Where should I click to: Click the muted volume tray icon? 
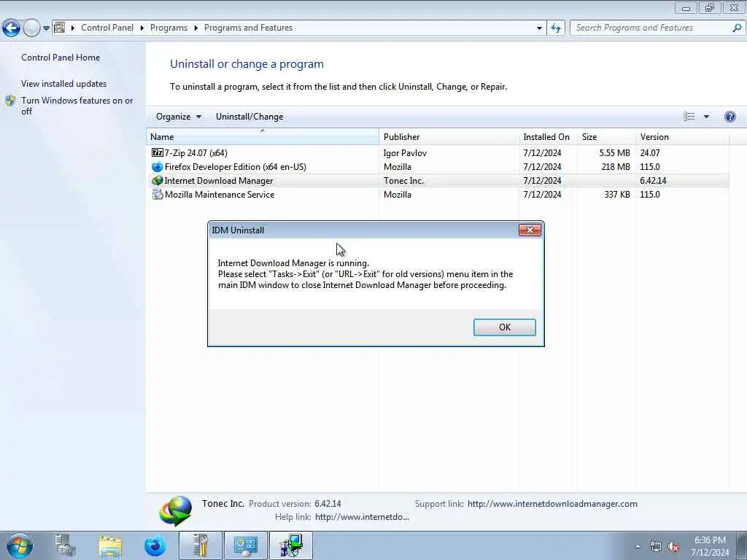click(x=673, y=547)
